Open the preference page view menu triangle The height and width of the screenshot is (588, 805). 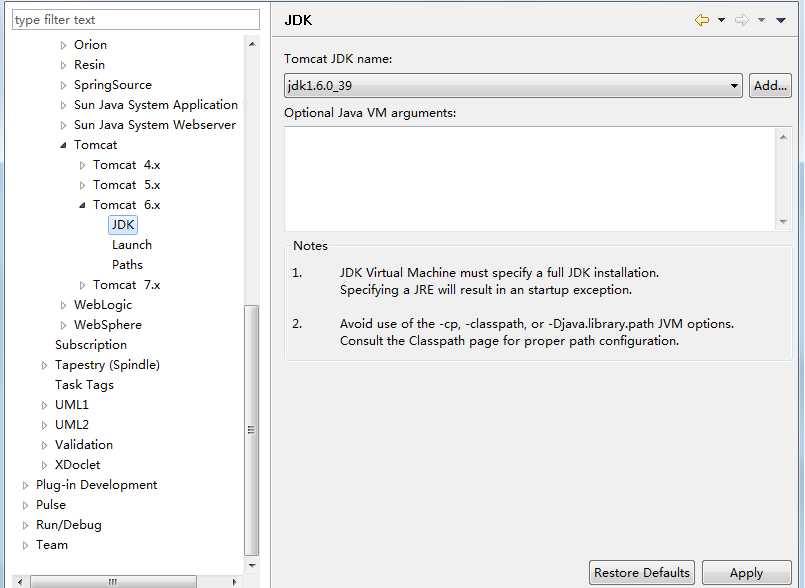pyautogui.click(x=781, y=20)
